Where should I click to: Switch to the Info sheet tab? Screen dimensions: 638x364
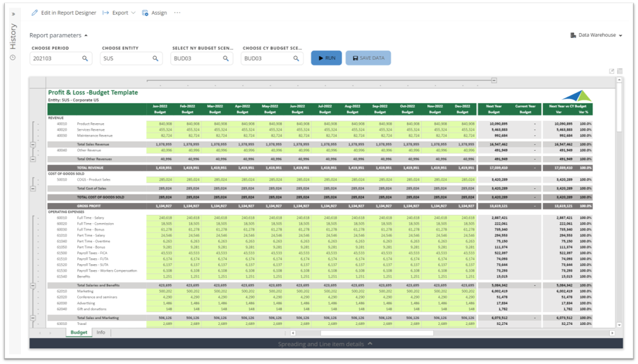click(x=100, y=332)
